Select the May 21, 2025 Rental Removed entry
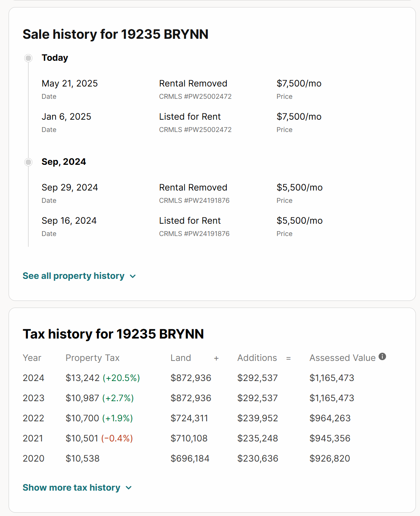The image size is (420, 516). 193,84
